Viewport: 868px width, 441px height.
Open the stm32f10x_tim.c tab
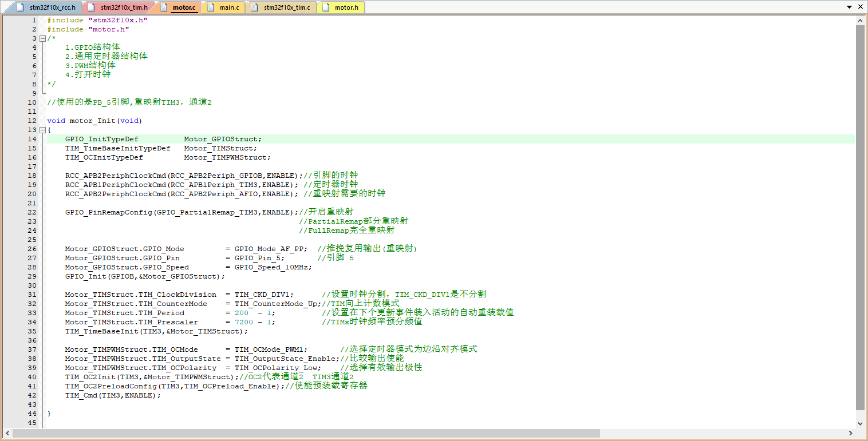(x=281, y=7)
